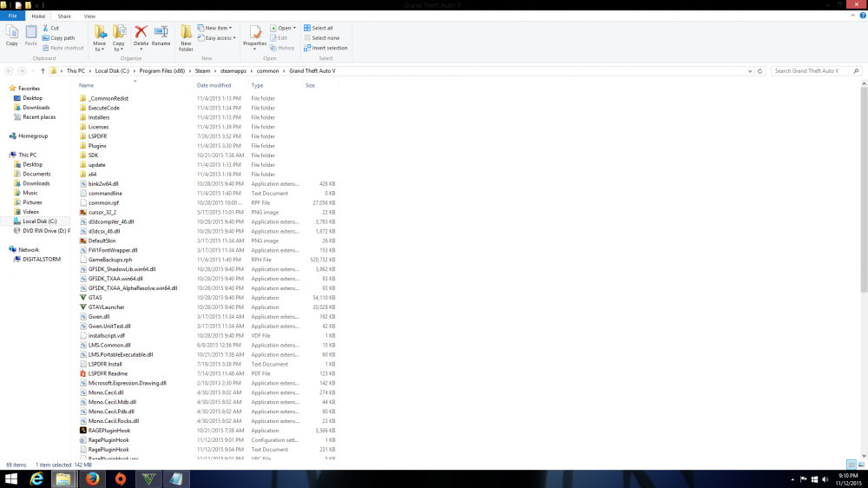Viewport: 868px width, 488px height.
Task: Open the New item dropdown
Action: click(214, 28)
